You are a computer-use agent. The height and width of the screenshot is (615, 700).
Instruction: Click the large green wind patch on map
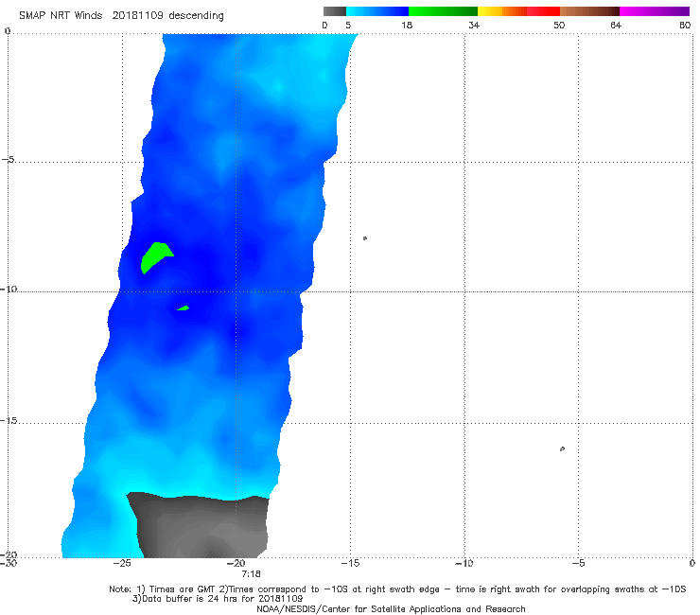click(x=155, y=256)
